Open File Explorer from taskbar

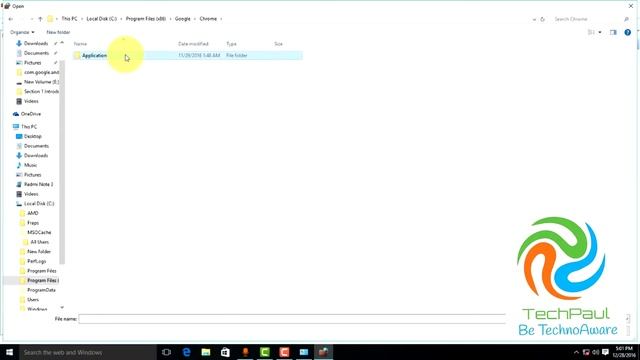(206, 352)
